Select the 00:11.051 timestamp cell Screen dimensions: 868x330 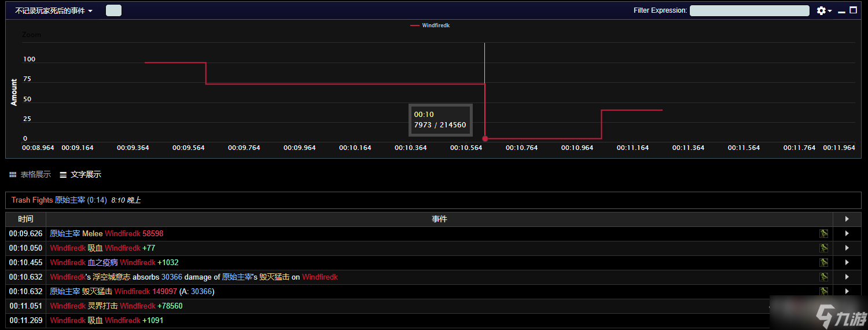25,306
